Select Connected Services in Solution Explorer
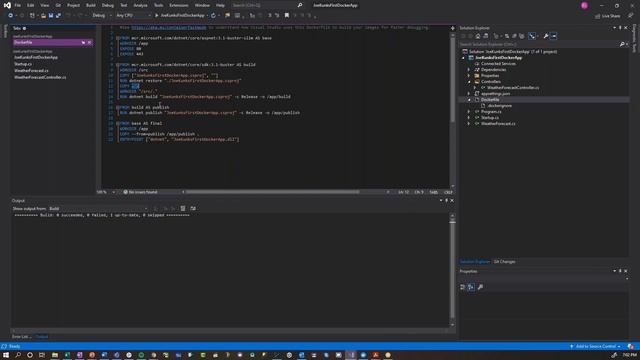Image resolution: width=640 pixels, height=360 pixels. [x=498, y=64]
